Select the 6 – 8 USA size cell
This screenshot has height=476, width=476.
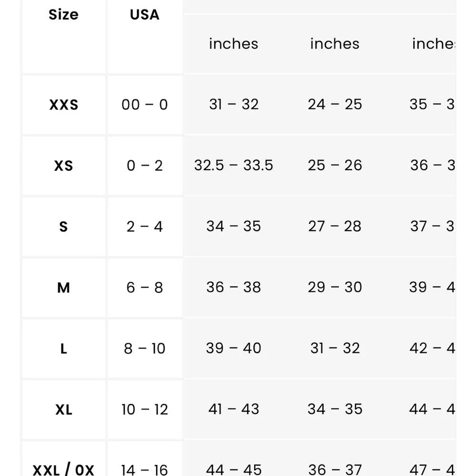(145, 288)
